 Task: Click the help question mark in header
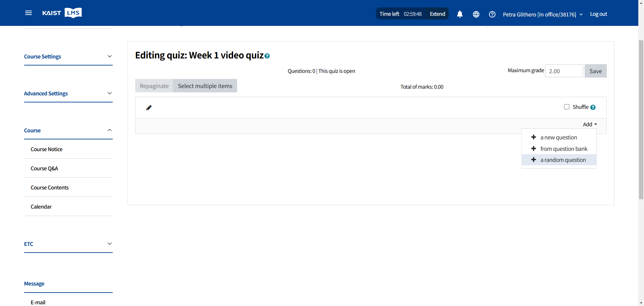tap(492, 14)
